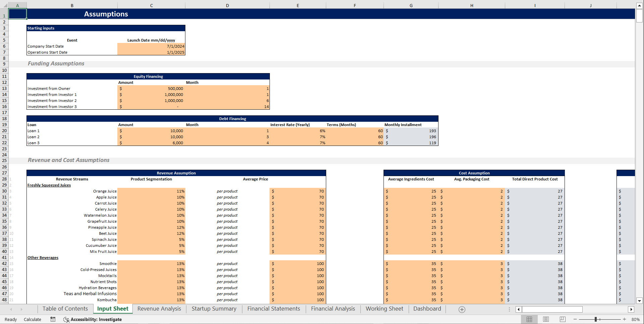Select the Working Sheet tab
Viewport: 644px width, 324px height.
pos(385,309)
